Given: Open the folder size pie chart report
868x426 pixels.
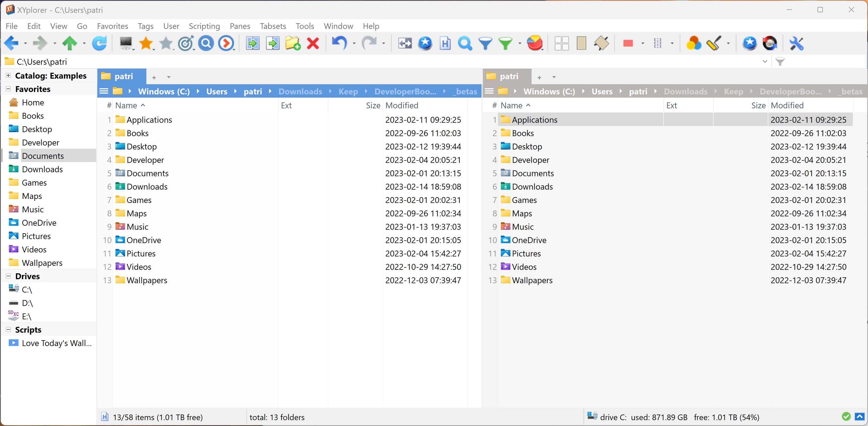Looking at the screenshot, I should pos(535,43).
